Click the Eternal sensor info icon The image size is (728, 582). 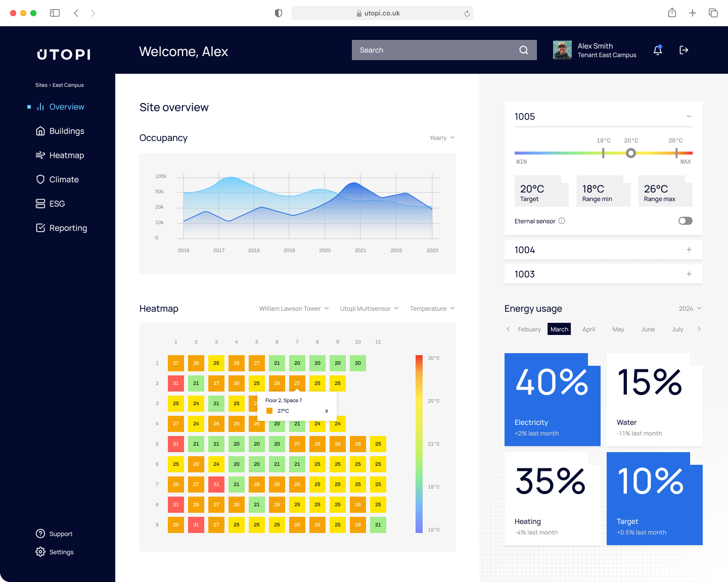(562, 221)
